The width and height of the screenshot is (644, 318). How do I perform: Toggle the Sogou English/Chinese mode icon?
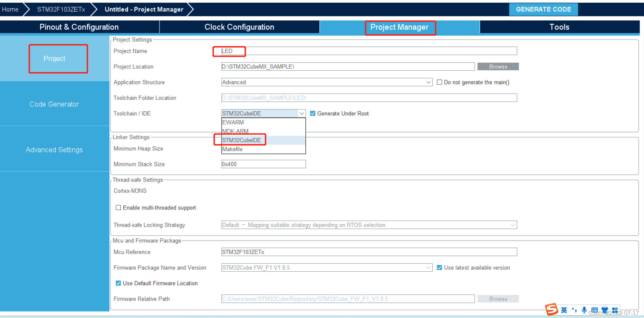point(564,310)
